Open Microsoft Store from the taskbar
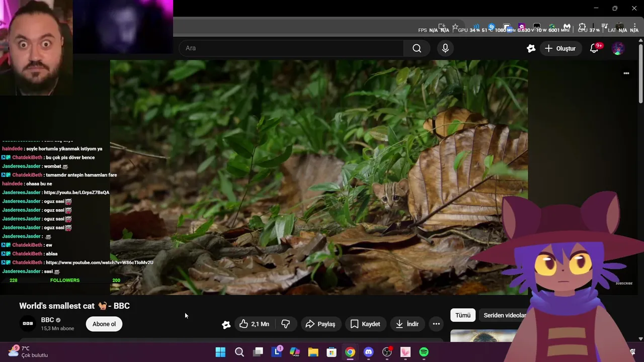 pos(332,352)
